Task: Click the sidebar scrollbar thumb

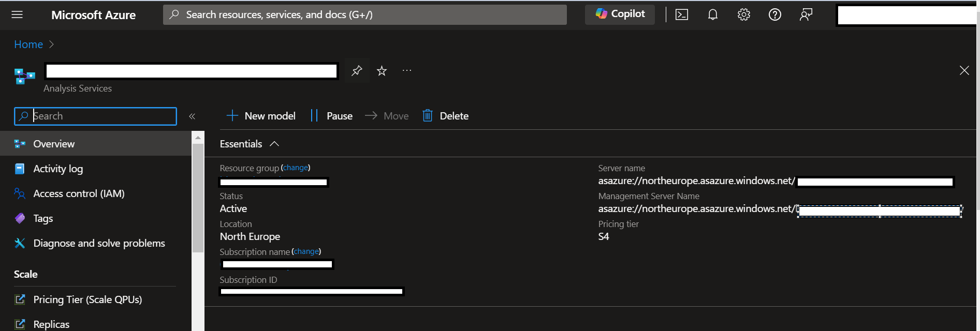Action: 198,198
